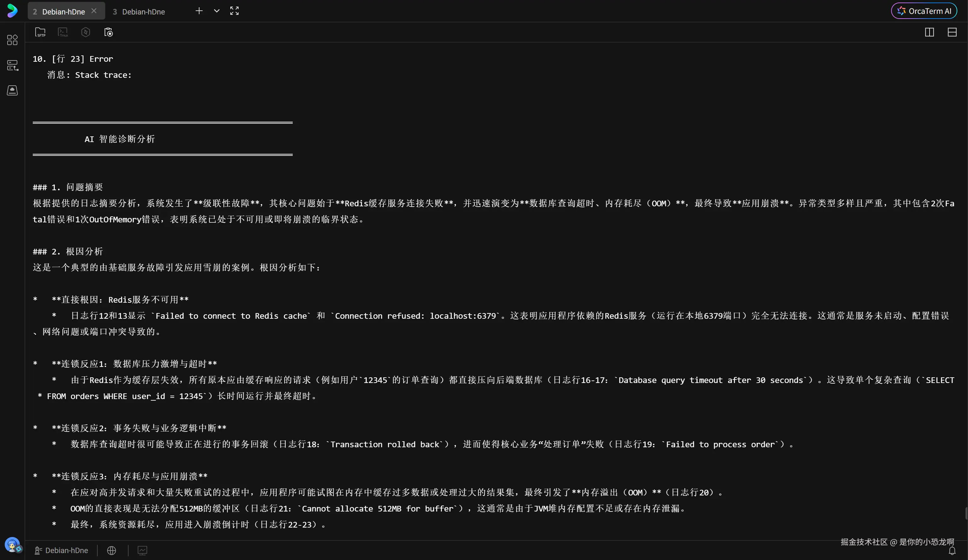This screenshot has height=560, width=968.
Task: Click the Tmux session icon
Action: 63,32
